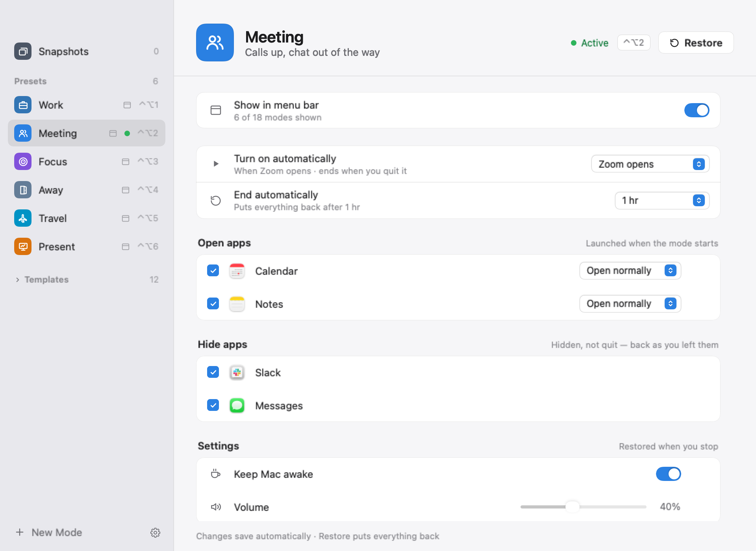Uncheck the Calendar checkbox
Viewport: 756px width, 551px height.
click(213, 271)
